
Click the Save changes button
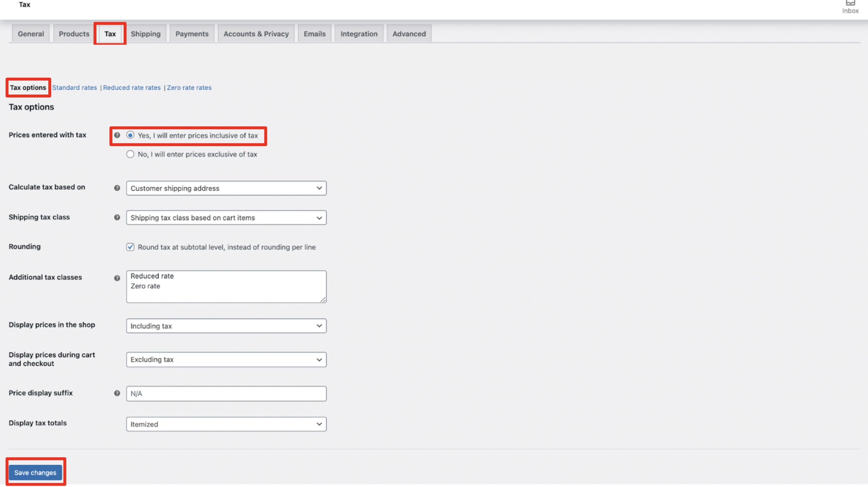(35, 472)
